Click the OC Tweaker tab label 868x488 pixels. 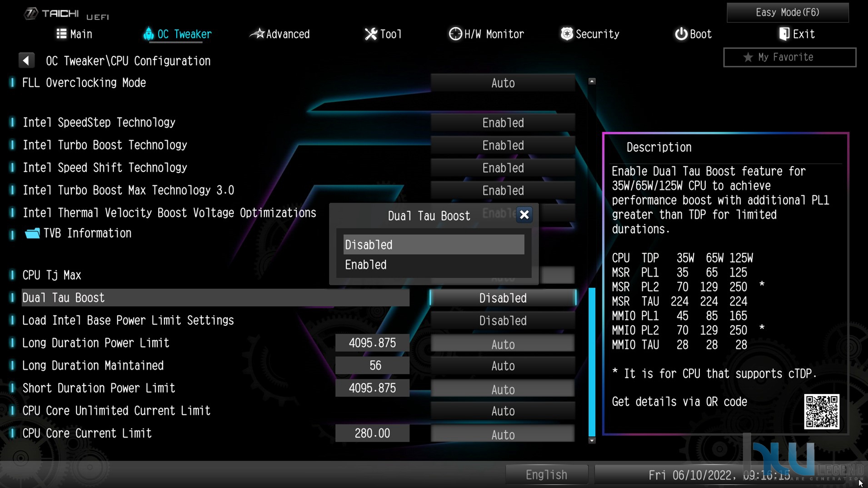click(x=185, y=34)
